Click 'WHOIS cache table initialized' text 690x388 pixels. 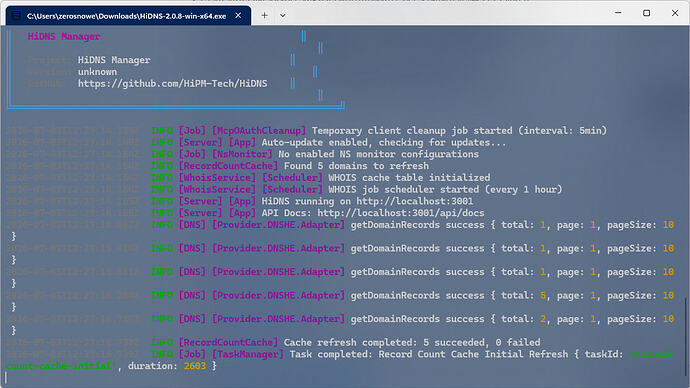[x=409, y=178]
